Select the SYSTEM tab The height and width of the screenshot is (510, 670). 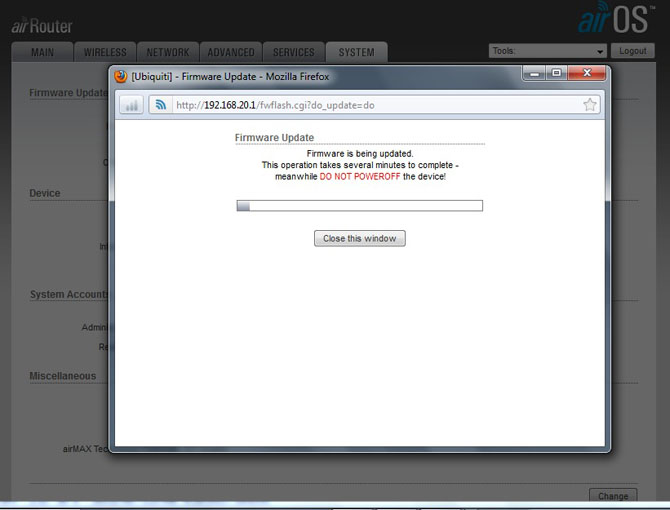coord(356,53)
